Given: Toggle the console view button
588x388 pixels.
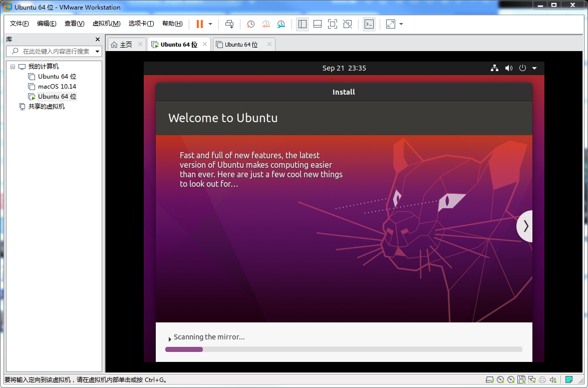Looking at the screenshot, I should pyautogui.click(x=369, y=24).
